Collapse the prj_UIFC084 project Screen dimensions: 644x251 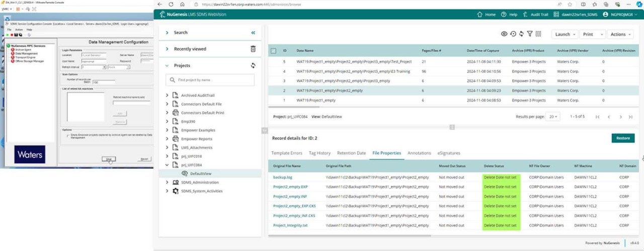pyautogui.click(x=167, y=164)
